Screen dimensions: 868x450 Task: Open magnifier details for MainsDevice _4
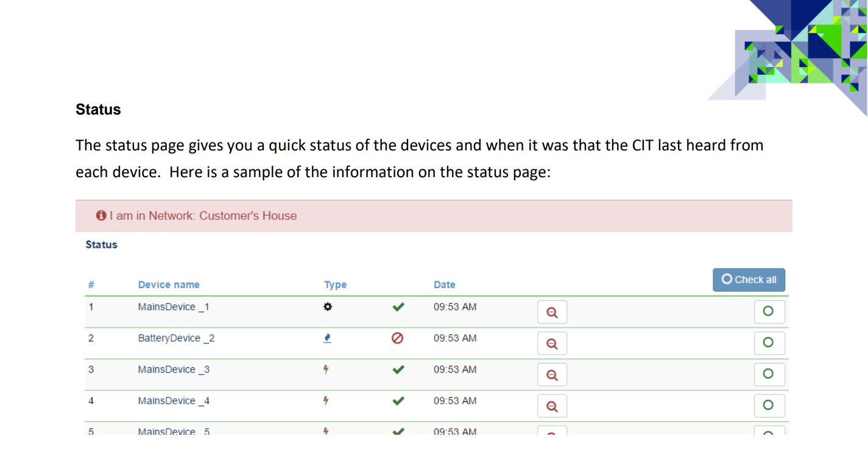pos(552,406)
